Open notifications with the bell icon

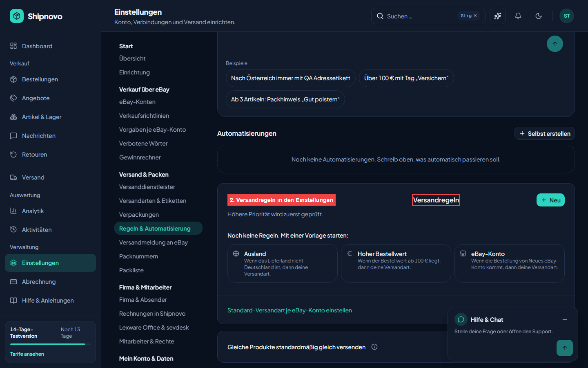[x=518, y=16]
